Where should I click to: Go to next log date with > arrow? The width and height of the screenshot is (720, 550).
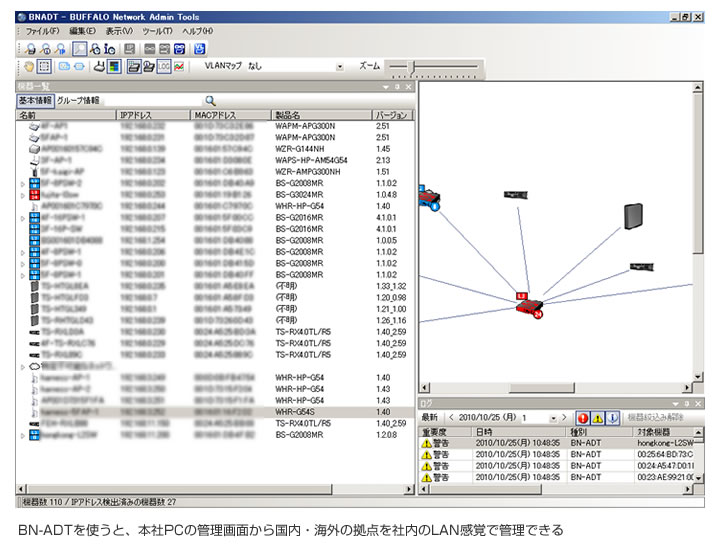click(x=564, y=418)
